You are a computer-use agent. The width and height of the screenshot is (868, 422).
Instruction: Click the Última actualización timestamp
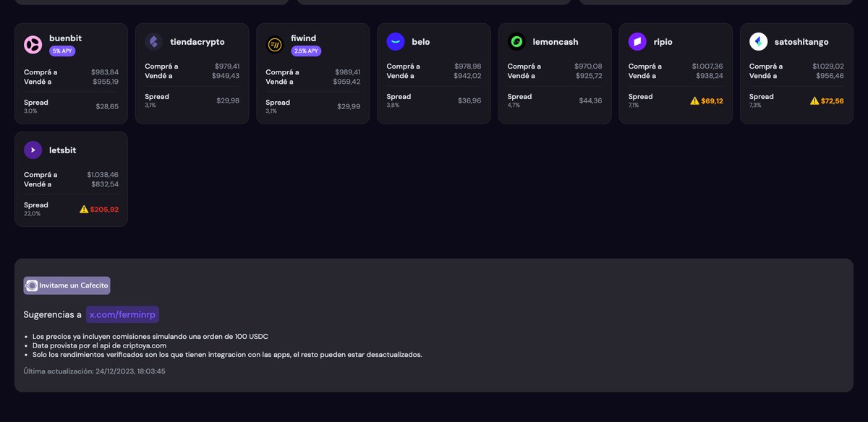click(x=95, y=371)
